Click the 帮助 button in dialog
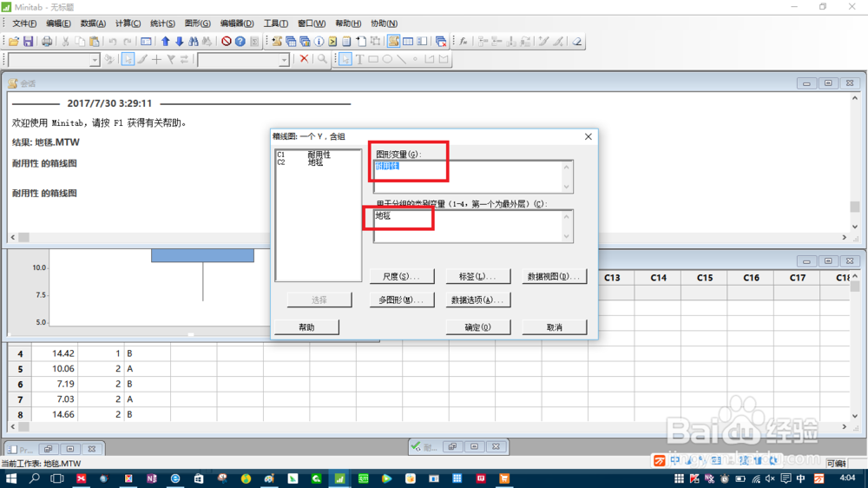This screenshot has width=868, height=488. point(306,327)
